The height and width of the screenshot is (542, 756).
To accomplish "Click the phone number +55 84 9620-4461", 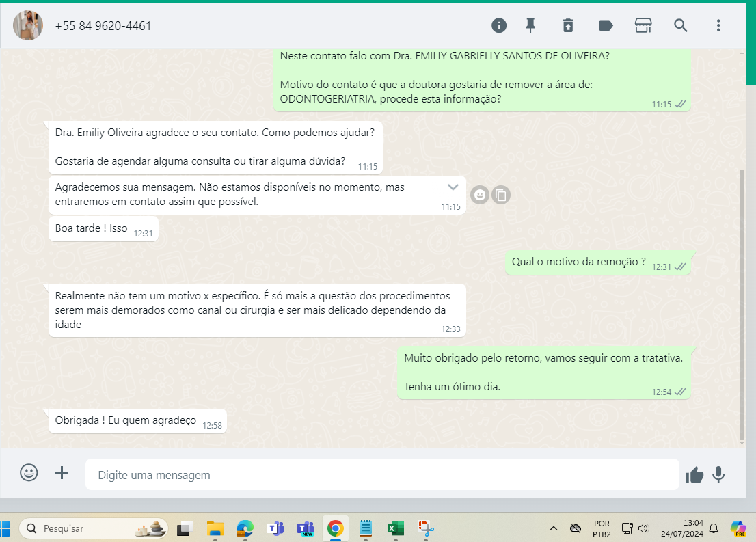I will pyautogui.click(x=103, y=26).
